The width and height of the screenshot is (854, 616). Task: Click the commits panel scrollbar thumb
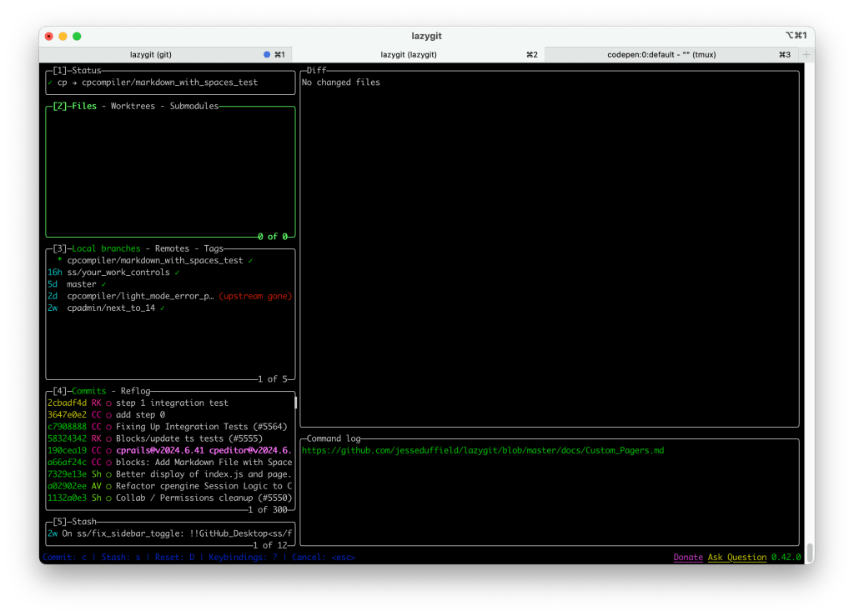point(296,403)
